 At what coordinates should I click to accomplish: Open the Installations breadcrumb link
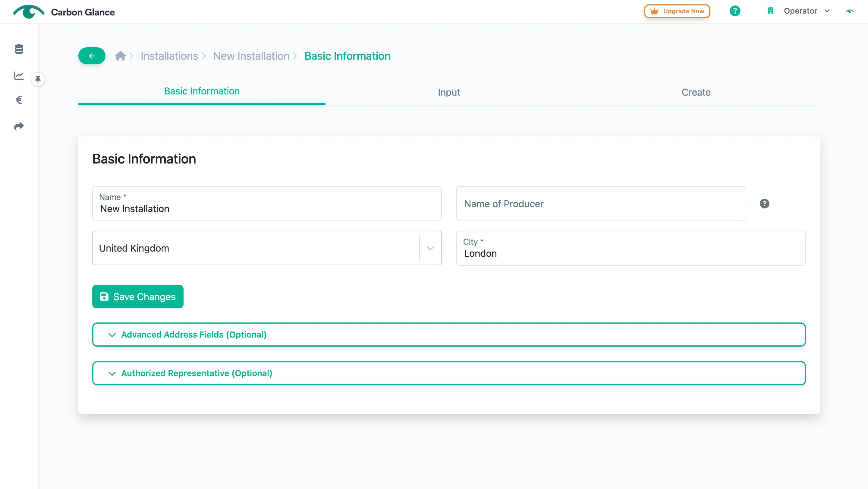169,56
